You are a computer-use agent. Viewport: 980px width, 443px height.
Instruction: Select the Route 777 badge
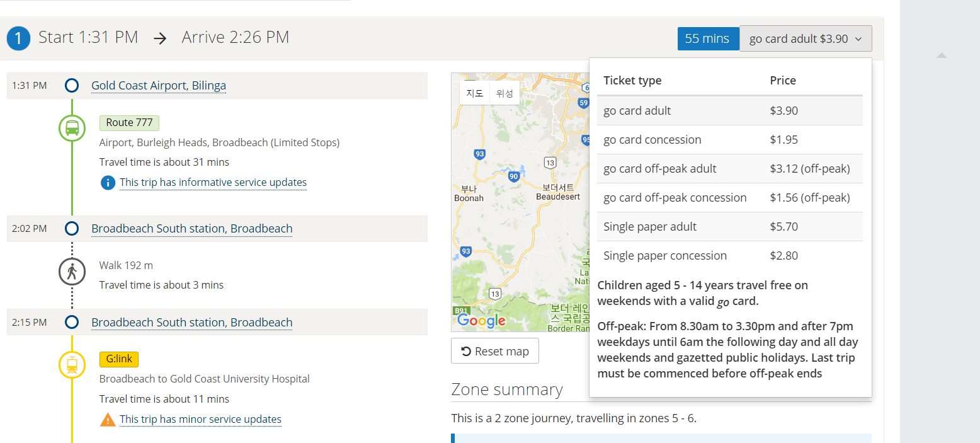click(129, 123)
